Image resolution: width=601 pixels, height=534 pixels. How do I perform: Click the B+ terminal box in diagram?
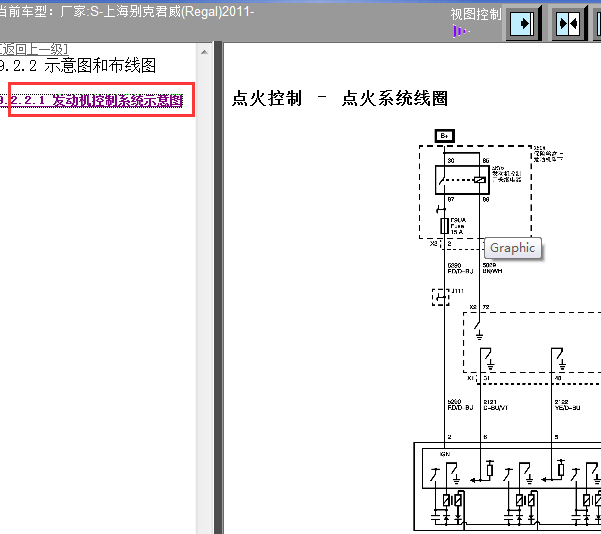pos(445,136)
